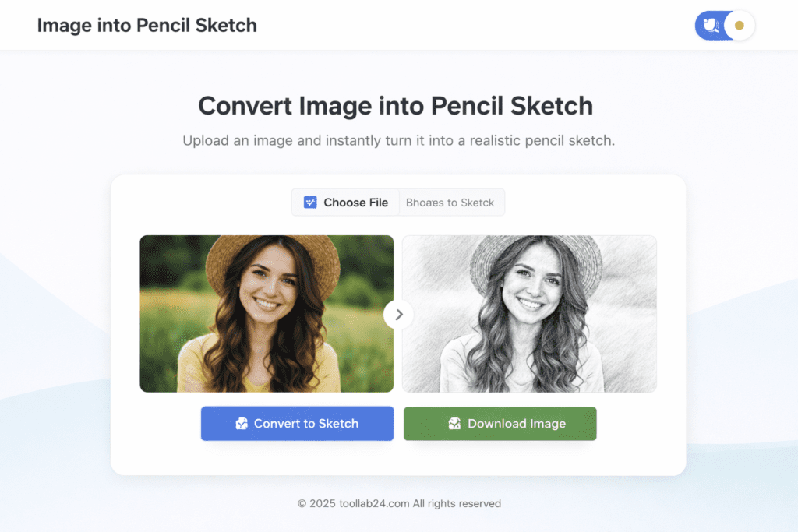The width and height of the screenshot is (798, 532).
Task: Open the Choose File picker
Action: pos(345,203)
